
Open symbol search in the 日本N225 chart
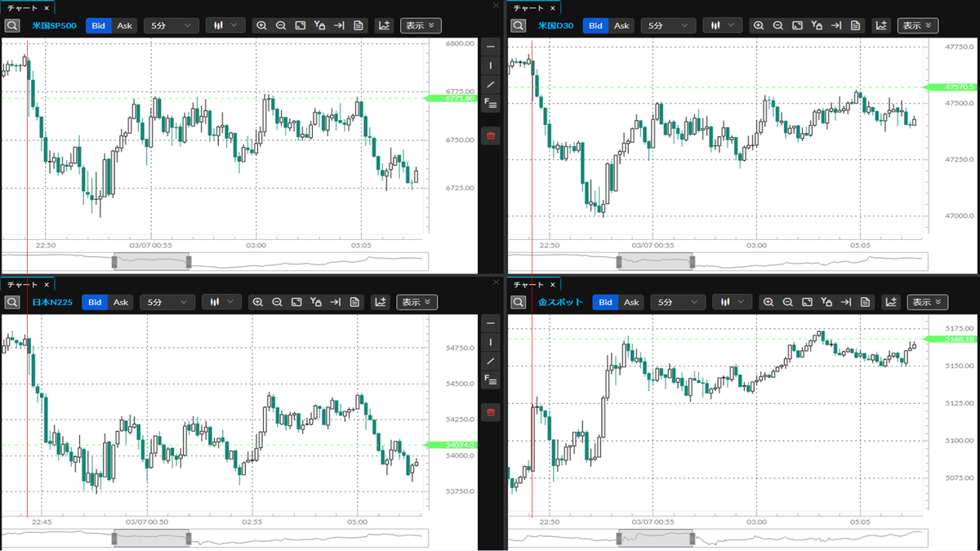click(x=12, y=302)
